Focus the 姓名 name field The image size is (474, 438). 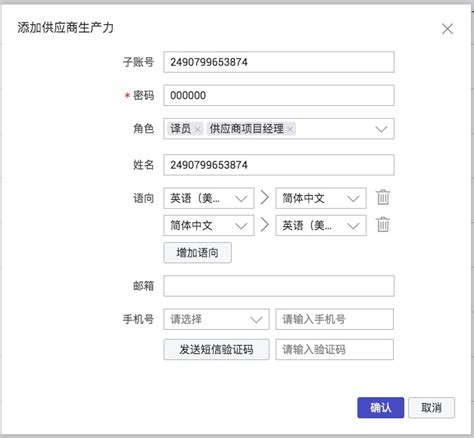coord(279,165)
